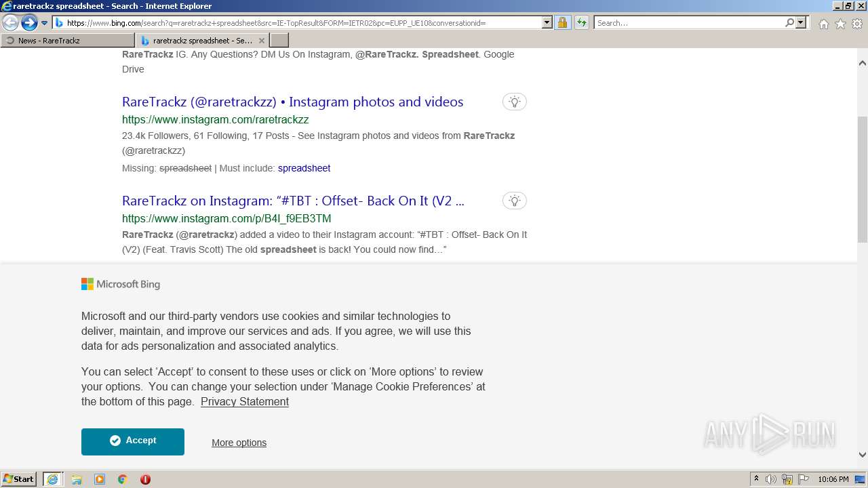Open the media player taskbar icon

coord(100,479)
